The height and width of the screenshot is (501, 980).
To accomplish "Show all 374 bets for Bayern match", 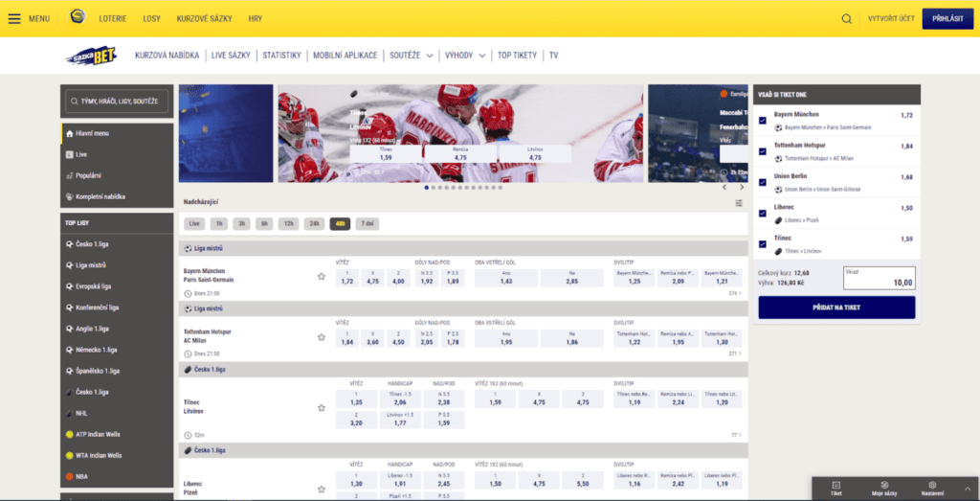I will pyautogui.click(x=736, y=293).
